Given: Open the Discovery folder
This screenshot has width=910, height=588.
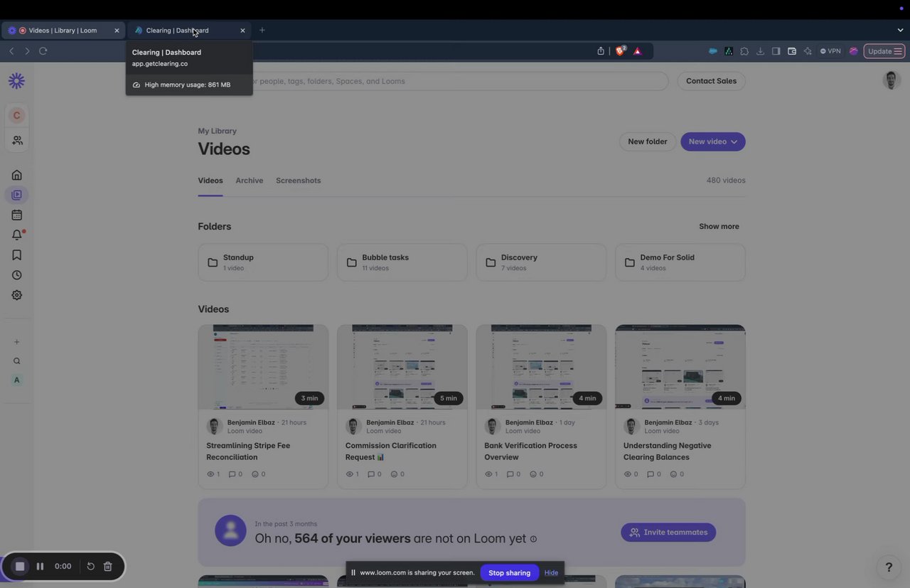Looking at the screenshot, I should 541,262.
